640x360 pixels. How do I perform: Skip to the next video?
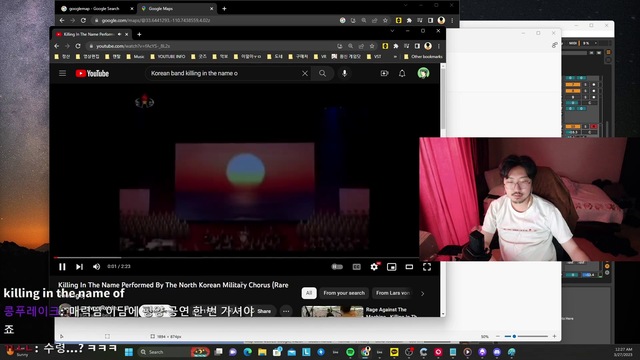pyautogui.click(x=79, y=267)
